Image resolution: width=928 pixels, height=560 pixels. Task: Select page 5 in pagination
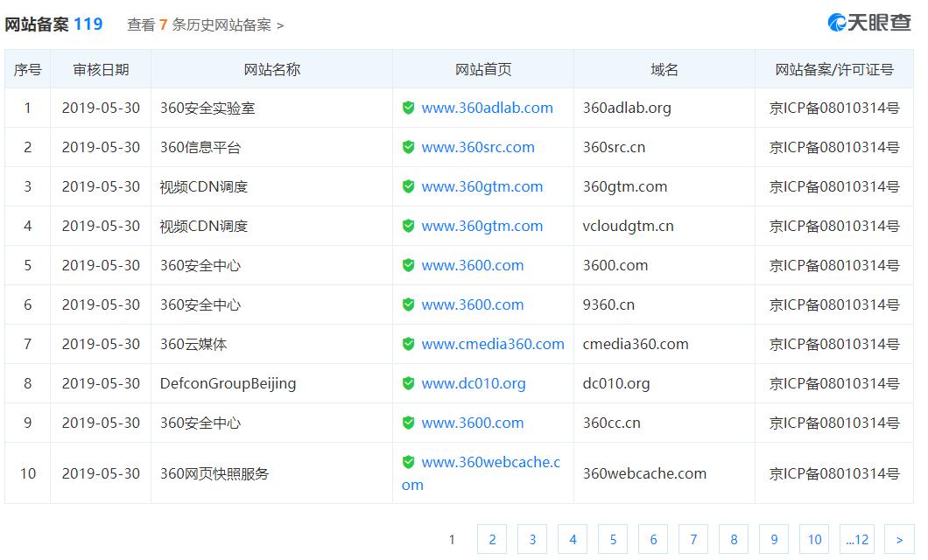click(x=613, y=539)
